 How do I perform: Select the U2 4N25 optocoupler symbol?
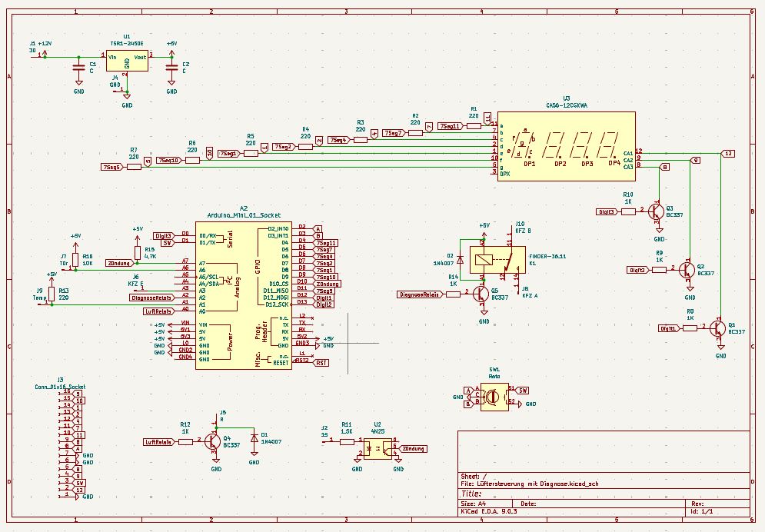378,448
